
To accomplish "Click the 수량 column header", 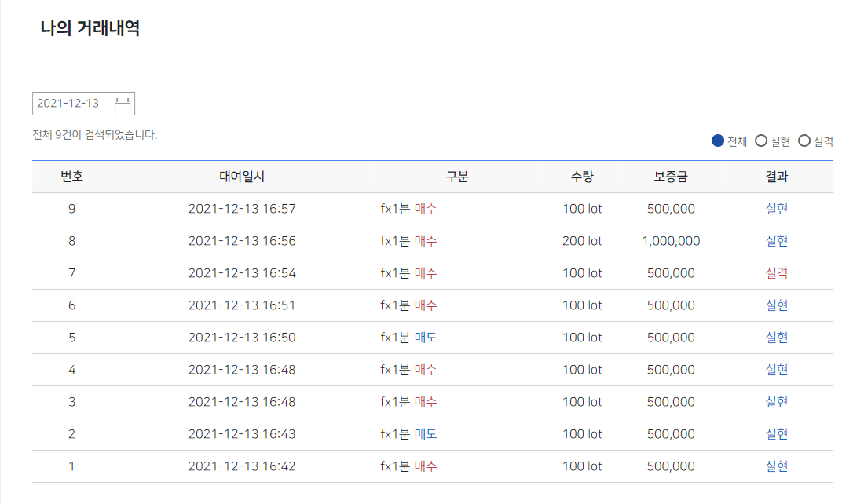I will (582, 177).
